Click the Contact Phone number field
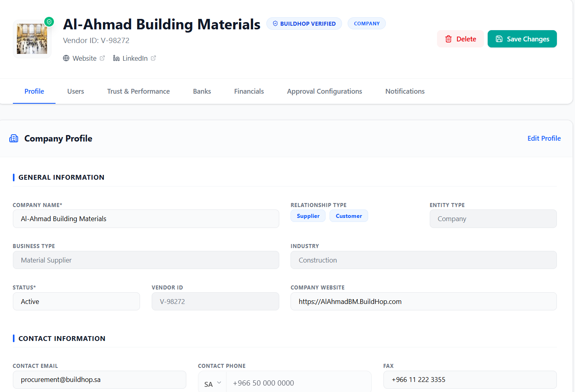 tap(299, 383)
